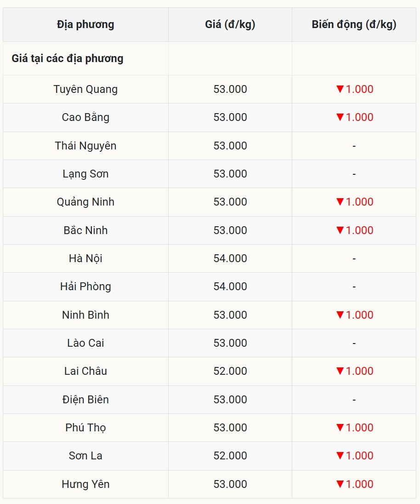Click the "Giá (đ/kg)" column header
Screen dimensions: 420x504
click(230, 25)
